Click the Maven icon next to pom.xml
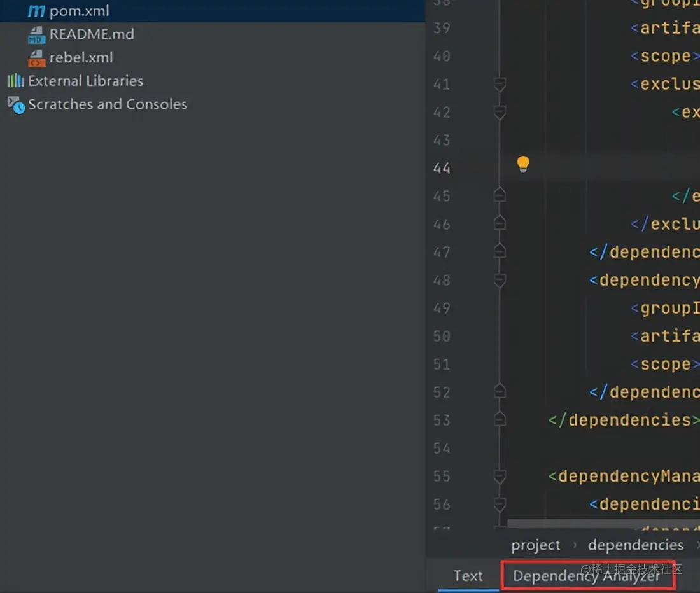Screen dimensions: 700x593 pos(35,10)
